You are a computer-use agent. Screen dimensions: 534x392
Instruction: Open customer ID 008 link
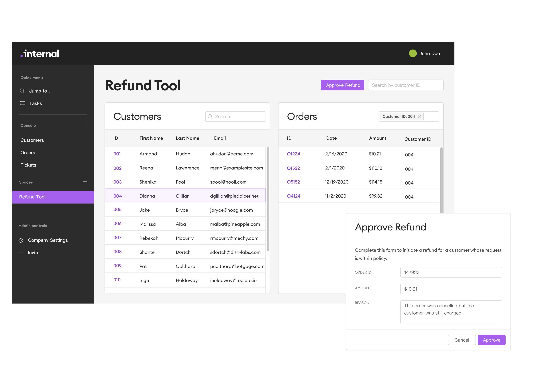tap(117, 252)
